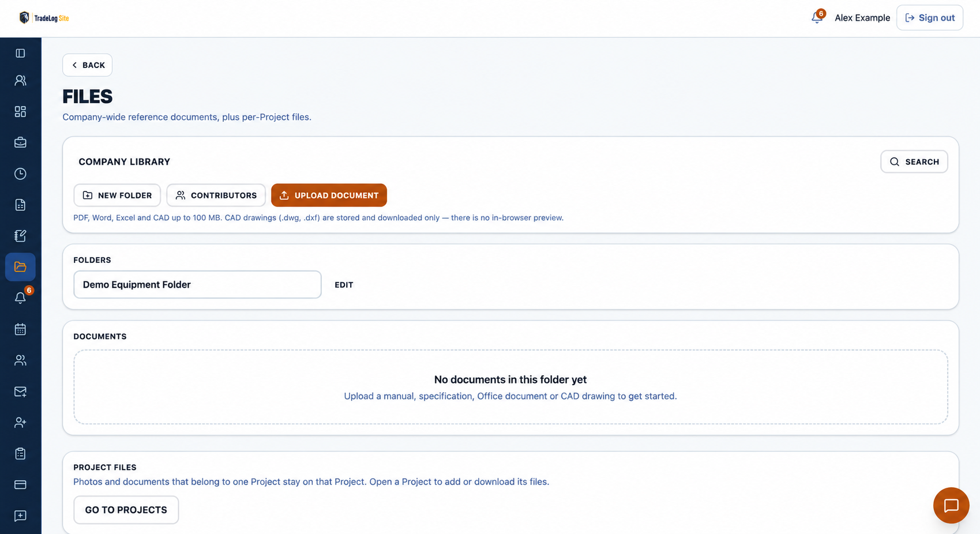The width and height of the screenshot is (980, 534).
Task: Click the Alex Example user name
Action: point(862,18)
